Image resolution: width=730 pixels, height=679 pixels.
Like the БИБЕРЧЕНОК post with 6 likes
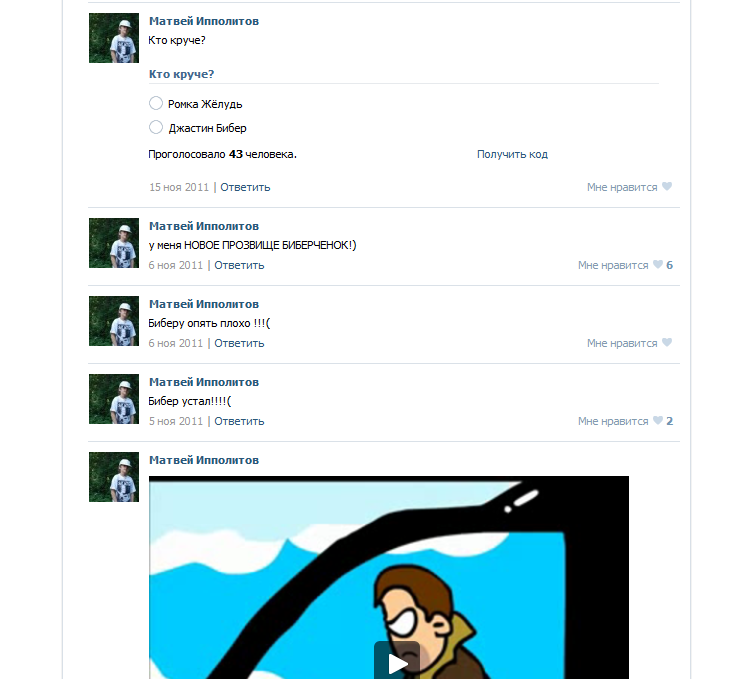tap(625, 265)
